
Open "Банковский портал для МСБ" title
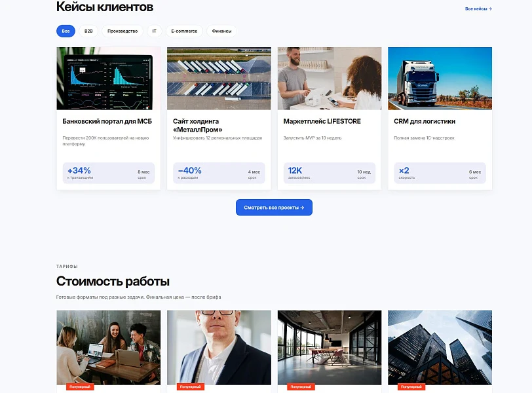pyautogui.click(x=107, y=121)
